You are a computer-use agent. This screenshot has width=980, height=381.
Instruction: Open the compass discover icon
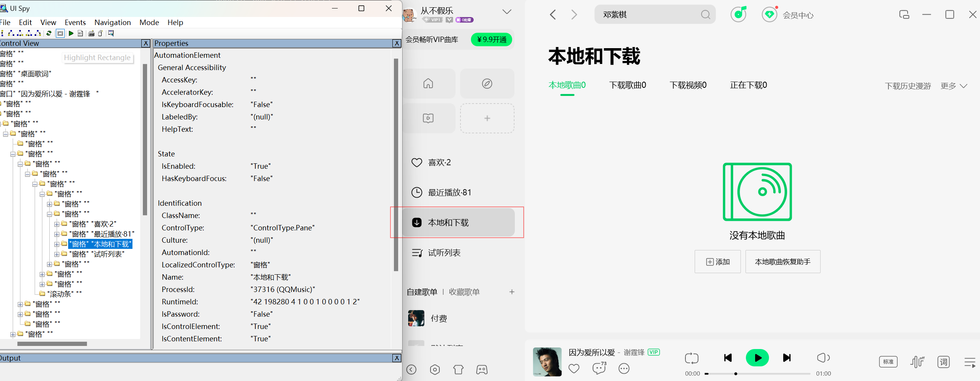point(487,84)
